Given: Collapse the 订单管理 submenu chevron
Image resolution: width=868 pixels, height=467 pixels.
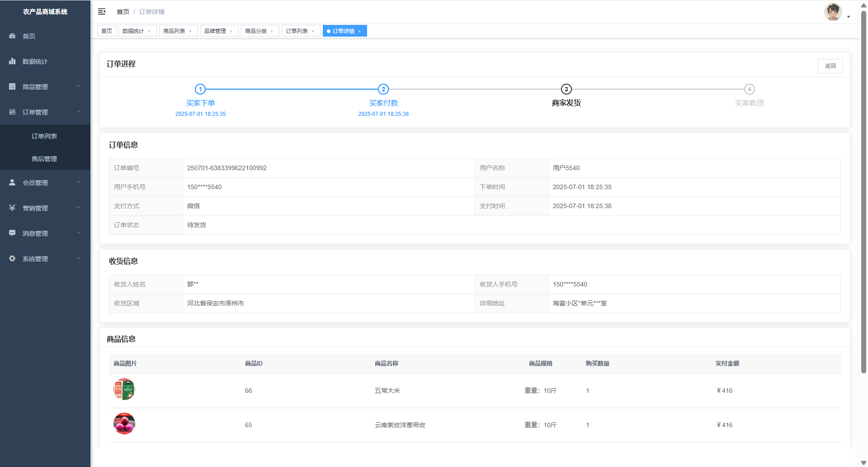Looking at the screenshot, I should pyautogui.click(x=79, y=111).
